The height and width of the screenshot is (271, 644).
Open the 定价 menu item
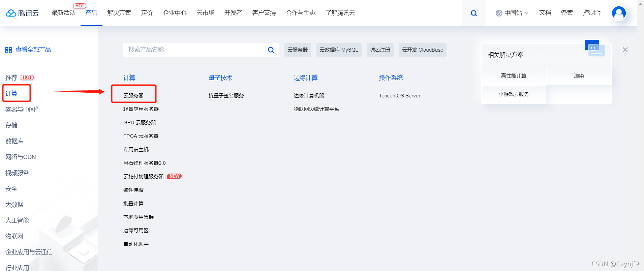[x=147, y=13]
